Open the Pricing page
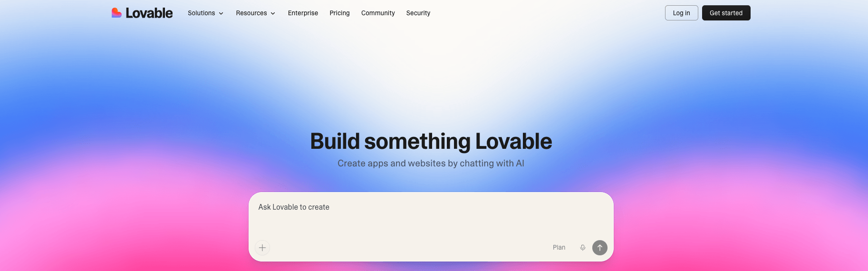868x271 pixels. 339,13
